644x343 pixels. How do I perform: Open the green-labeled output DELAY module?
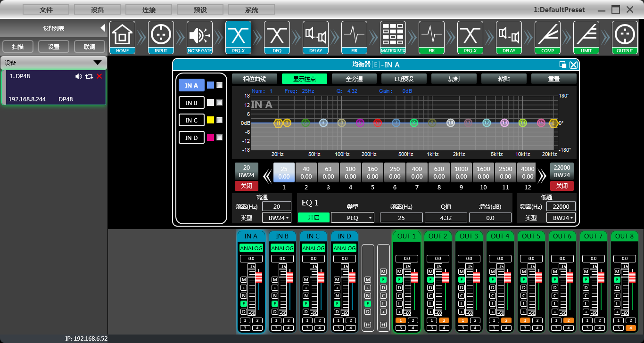(x=509, y=37)
